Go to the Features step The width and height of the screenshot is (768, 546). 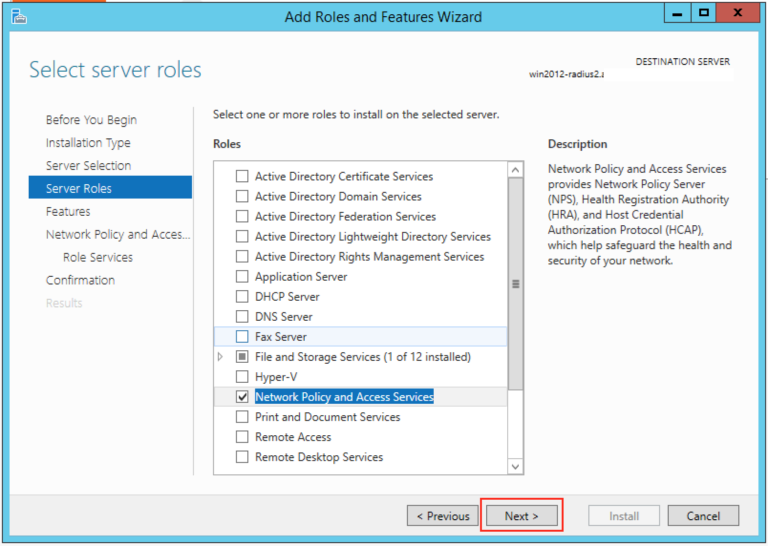(68, 212)
